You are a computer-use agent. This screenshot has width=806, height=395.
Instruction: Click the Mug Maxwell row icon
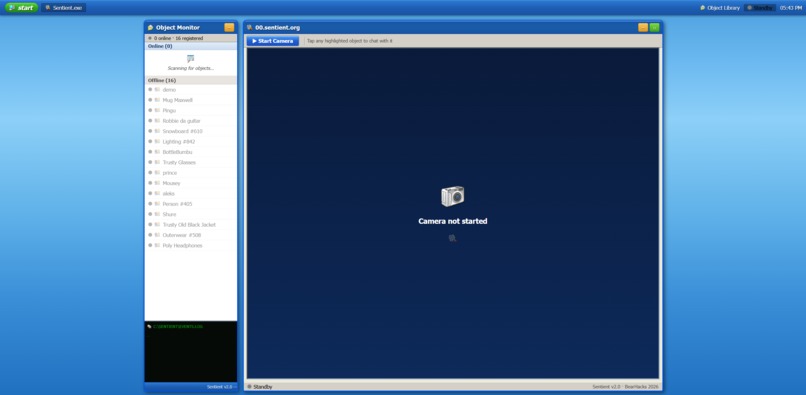pos(157,100)
